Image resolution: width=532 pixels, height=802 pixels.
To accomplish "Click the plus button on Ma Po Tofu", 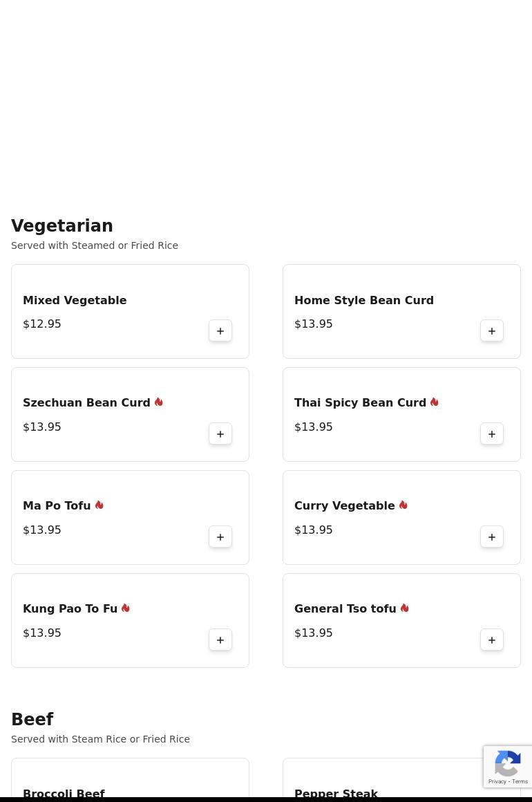I will tap(220, 537).
